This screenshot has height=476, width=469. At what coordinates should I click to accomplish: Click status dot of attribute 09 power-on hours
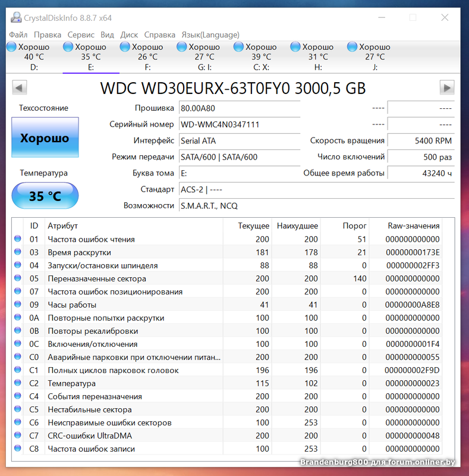coord(18,304)
